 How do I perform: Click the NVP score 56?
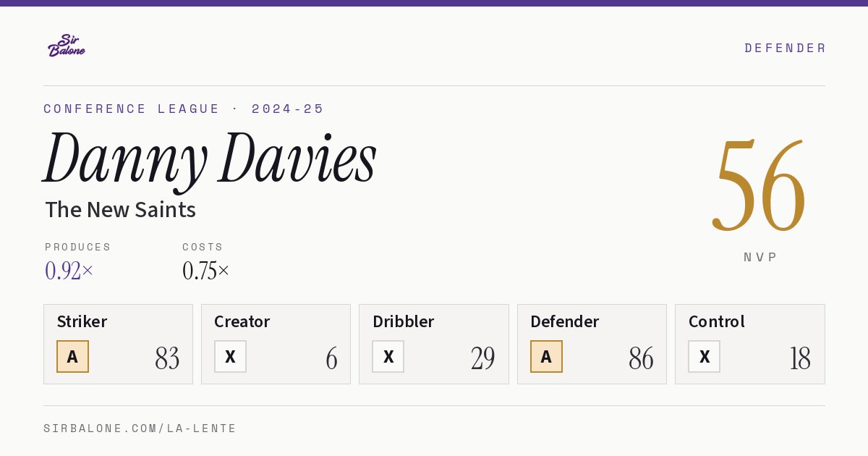759,185
